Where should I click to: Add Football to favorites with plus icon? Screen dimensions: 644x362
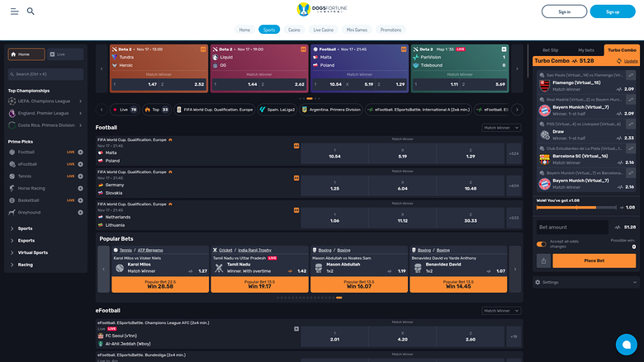(x=80, y=153)
